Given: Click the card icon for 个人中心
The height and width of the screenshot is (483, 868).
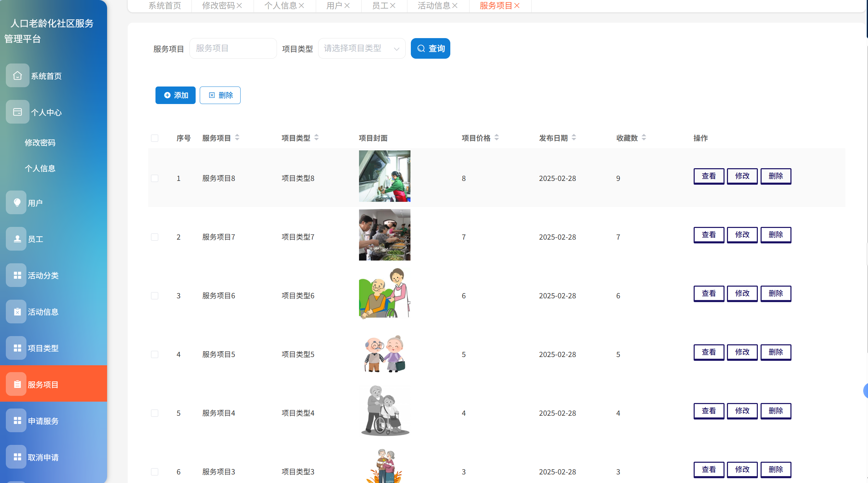Looking at the screenshot, I should click(18, 112).
